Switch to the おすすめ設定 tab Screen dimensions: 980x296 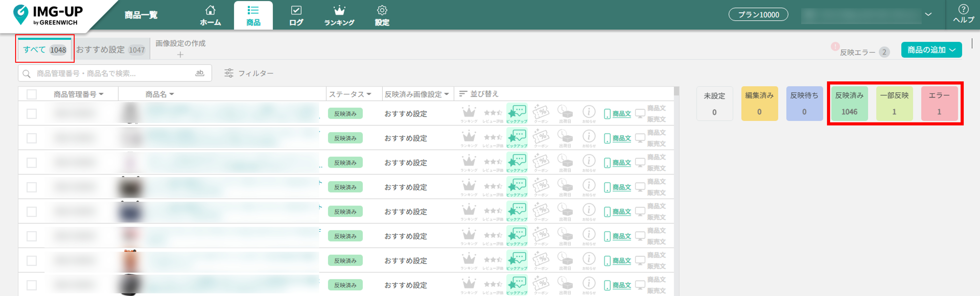(110, 50)
